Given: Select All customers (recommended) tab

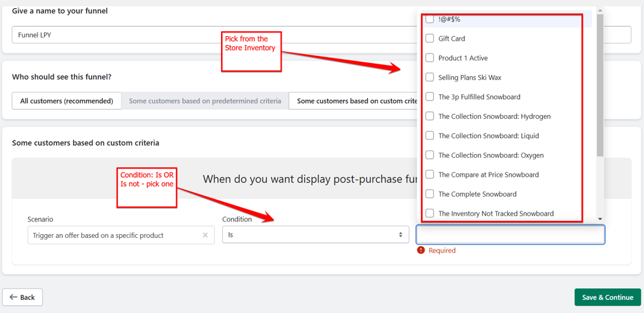Looking at the screenshot, I should tap(66, 101).
